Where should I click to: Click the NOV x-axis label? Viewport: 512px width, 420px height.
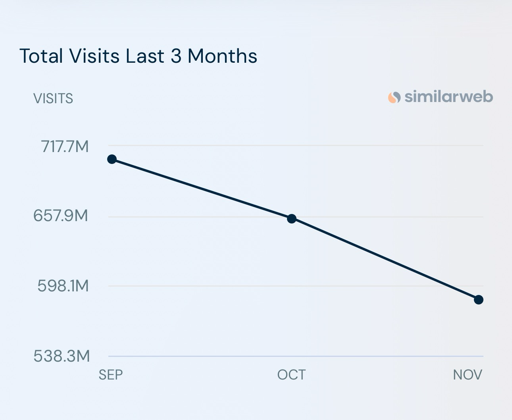pyautogui.click(x=468, y=374)
